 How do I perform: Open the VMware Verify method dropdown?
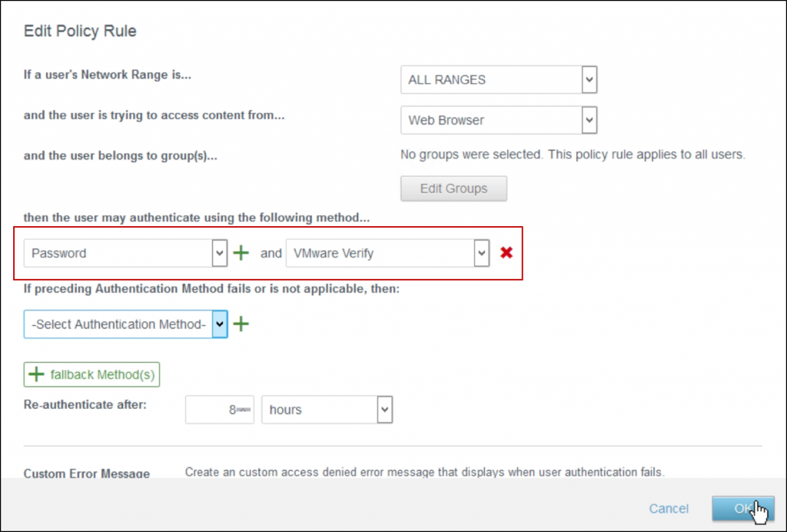tap(384, 252)
